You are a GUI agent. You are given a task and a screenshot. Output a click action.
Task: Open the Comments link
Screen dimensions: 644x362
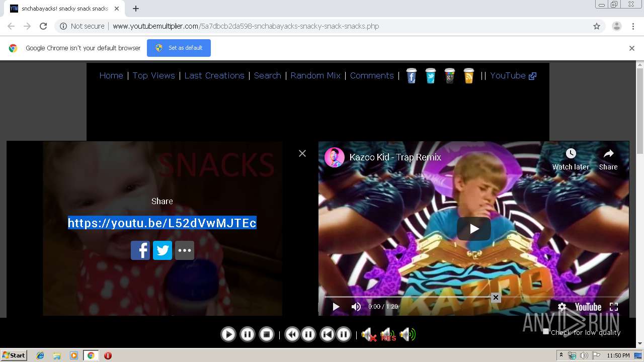pyautogui.click(x=372, y=75)
